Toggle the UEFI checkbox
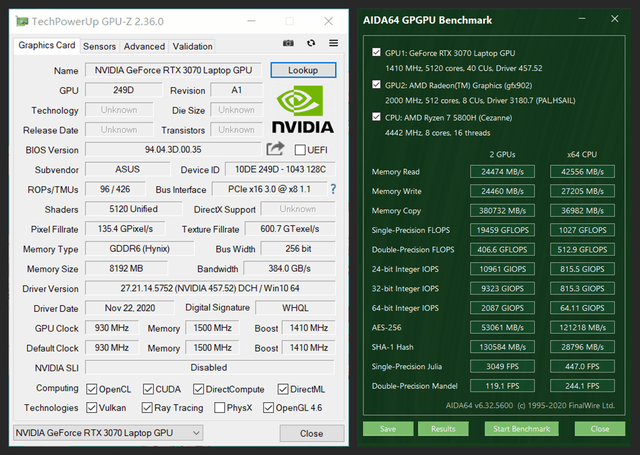This screenshot has height=455, width=640. tap(300, 150)
